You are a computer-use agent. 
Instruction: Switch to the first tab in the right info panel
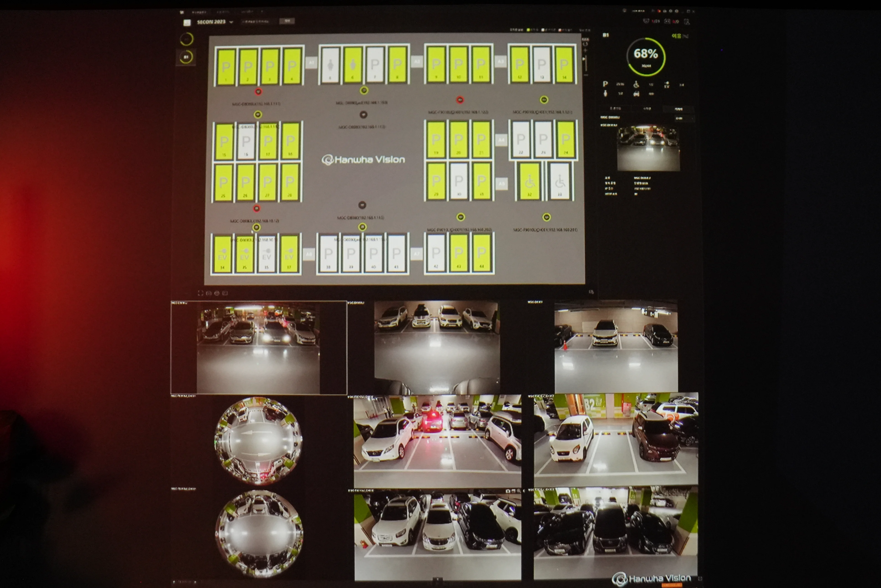pyautogui.click(x=615, y=109)
